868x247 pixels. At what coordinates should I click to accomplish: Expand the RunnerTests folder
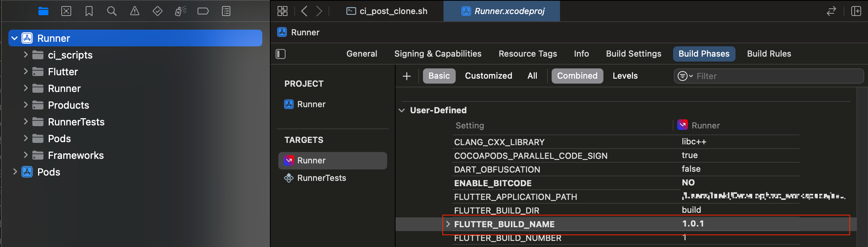point(26,122)
